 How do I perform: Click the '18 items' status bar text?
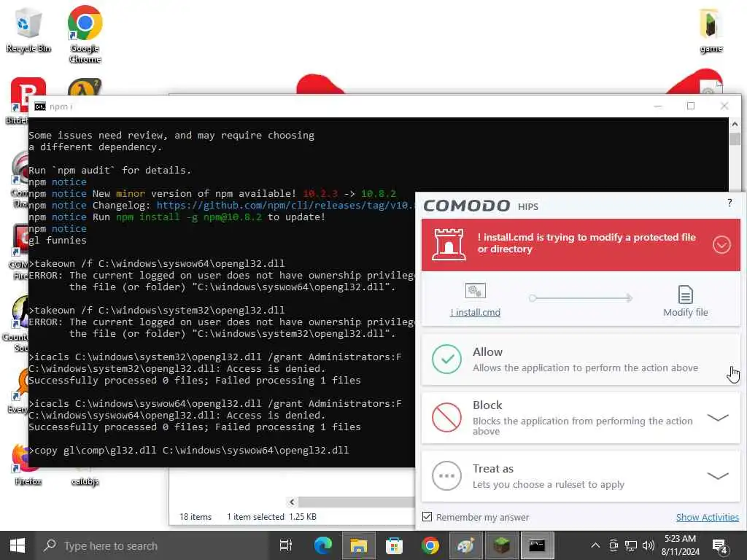pyautogui.click(x=196, y=517)
